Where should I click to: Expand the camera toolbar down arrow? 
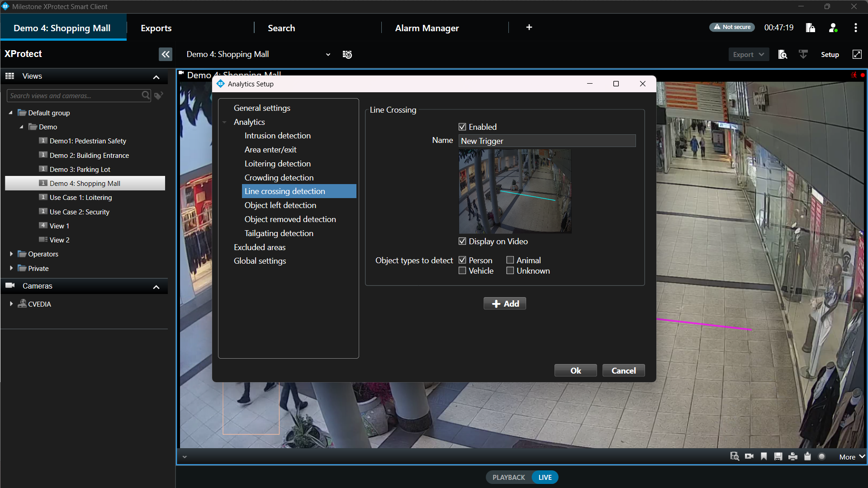tap(185, 457)
